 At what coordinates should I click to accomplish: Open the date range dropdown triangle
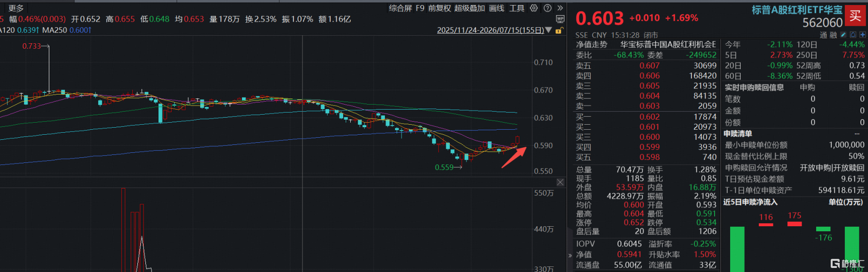click(548, 30)
